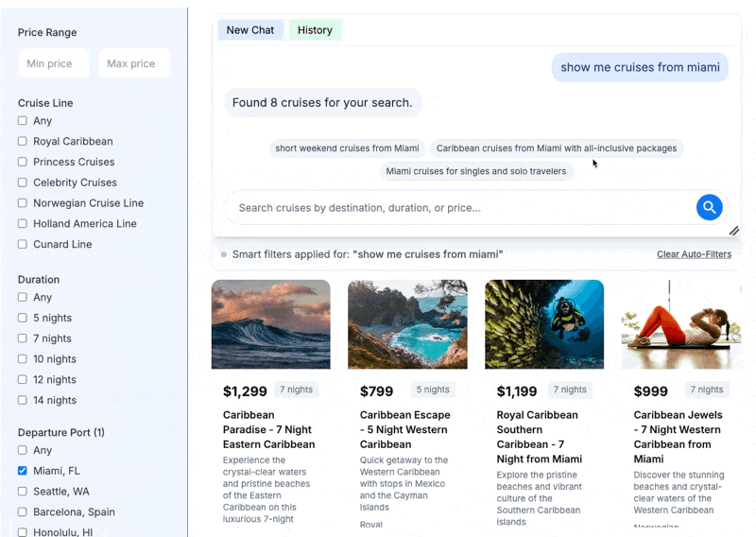Check the Royal Caribbean cruise line box
The height and width of the screenshot is (537, 756).
[x=23, y=142]
